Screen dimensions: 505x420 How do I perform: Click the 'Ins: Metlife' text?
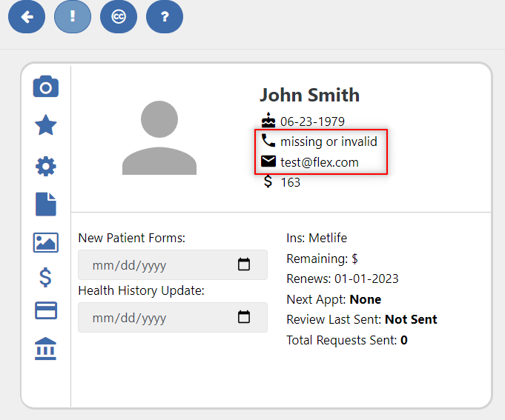(317, 238)
